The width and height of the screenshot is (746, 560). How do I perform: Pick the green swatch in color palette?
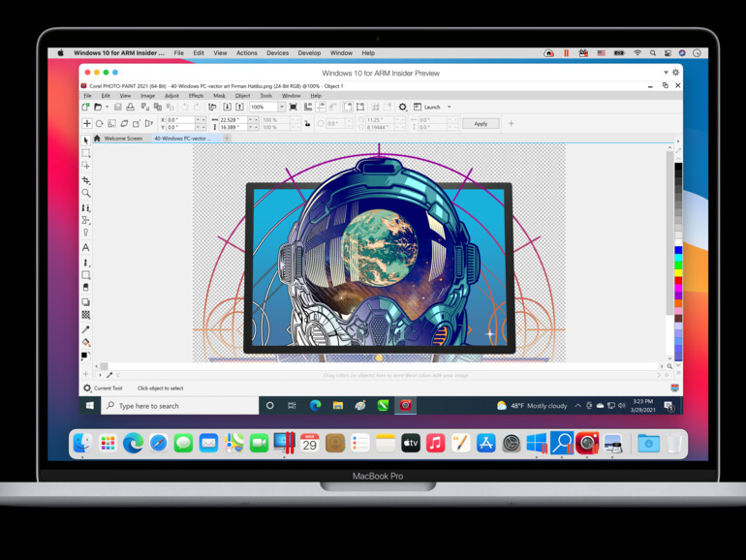[678, 265]
